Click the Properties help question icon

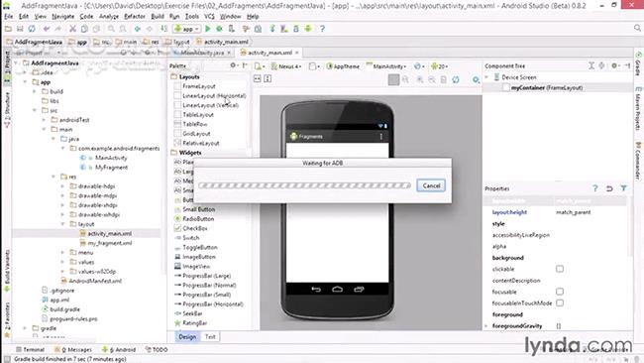pos(595,188)
